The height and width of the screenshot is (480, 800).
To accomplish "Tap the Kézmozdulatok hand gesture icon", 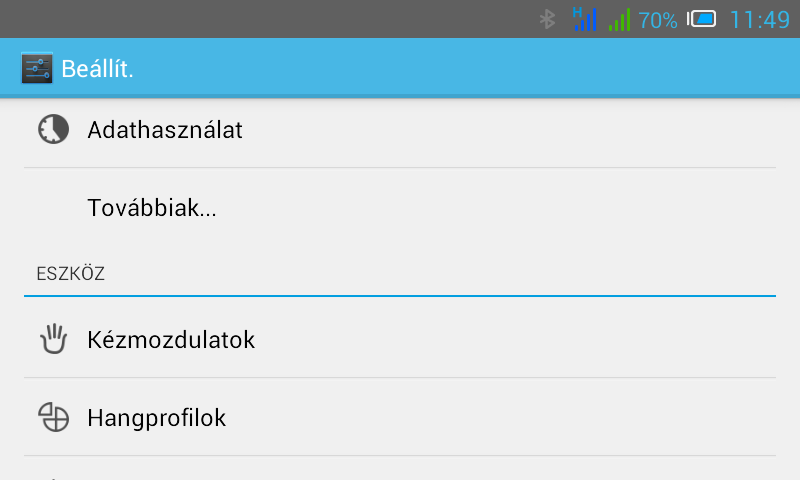I will pos(53,339).
